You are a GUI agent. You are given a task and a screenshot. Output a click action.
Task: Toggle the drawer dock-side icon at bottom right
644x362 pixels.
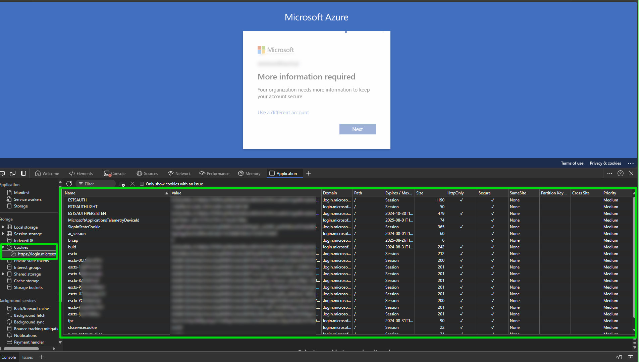pos(619,357)
